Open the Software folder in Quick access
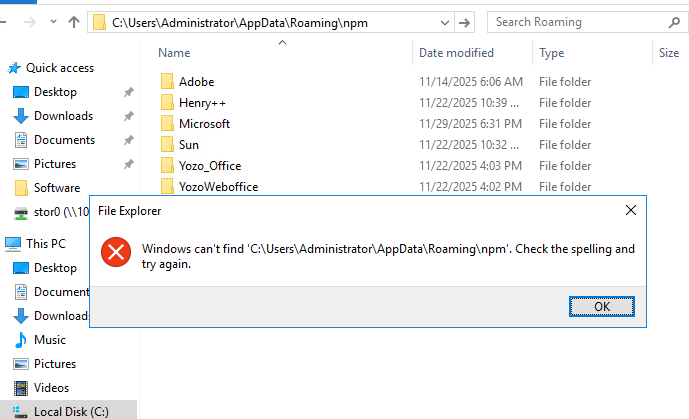 pyautogui.click(x=57, y=188)
